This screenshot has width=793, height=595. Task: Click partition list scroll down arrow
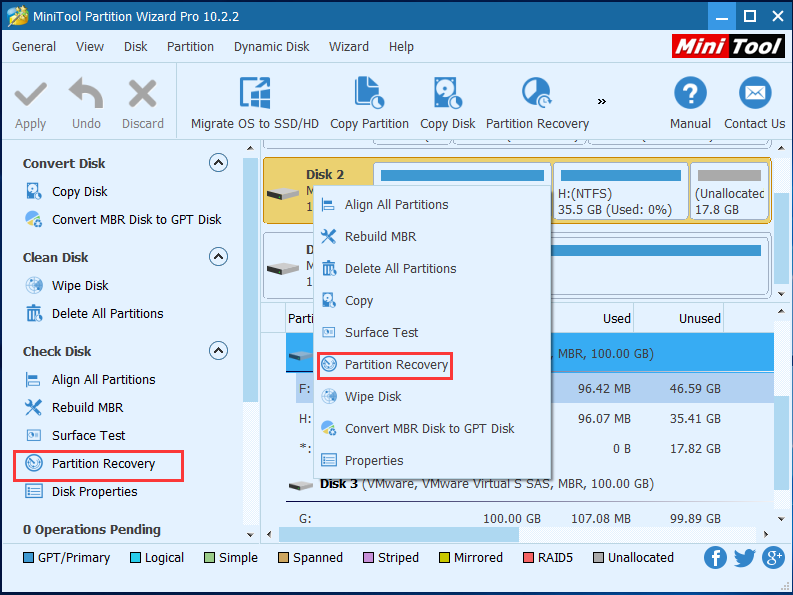[x=781, y=519]
